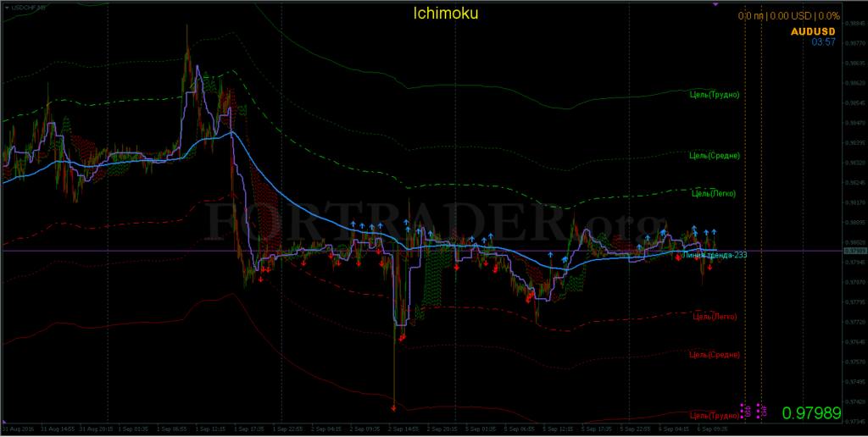Click the '31 Aug 20:15' time axis label

[95, 429]
